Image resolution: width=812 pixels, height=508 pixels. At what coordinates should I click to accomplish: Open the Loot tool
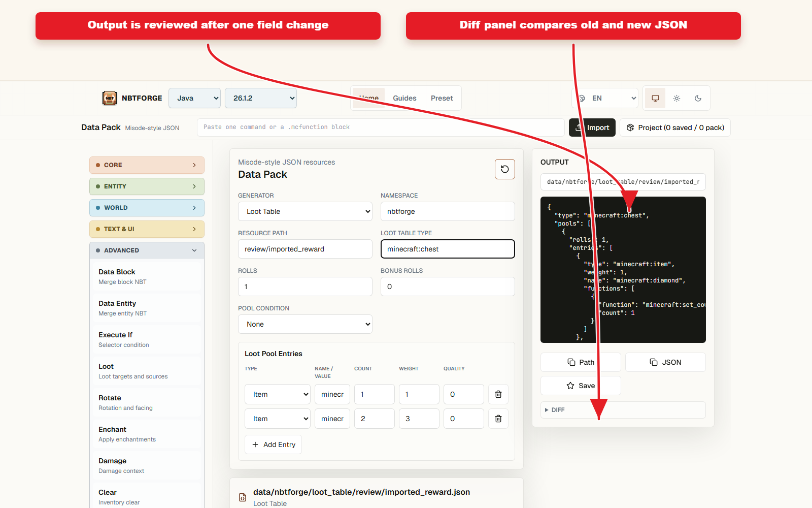(x=147, y=371)
